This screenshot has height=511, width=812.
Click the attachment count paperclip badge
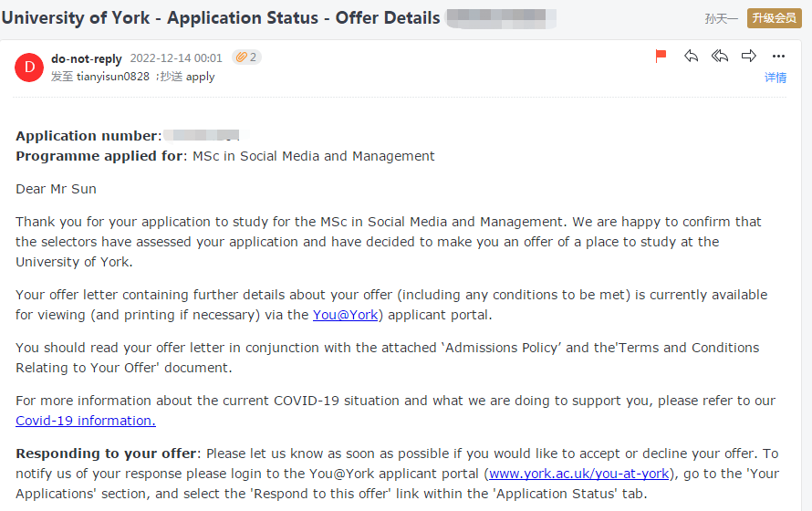pyautogui.click(x=246, y=57)
